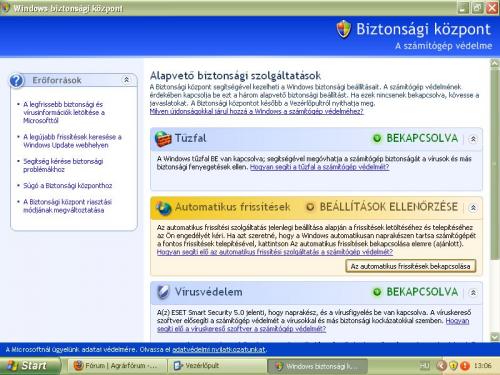Click the Vírusvédelem shield icon

point(163,292)
